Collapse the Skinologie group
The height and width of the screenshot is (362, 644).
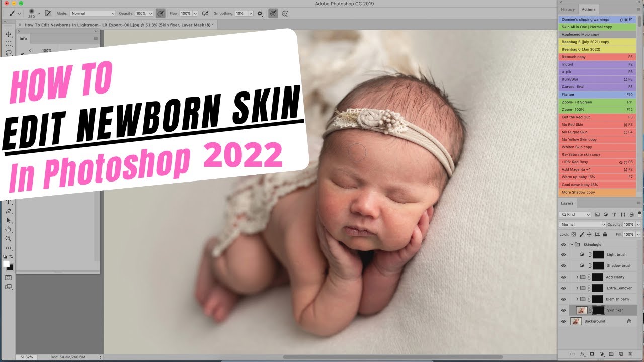pyautogui.click(x=572, y=245)
